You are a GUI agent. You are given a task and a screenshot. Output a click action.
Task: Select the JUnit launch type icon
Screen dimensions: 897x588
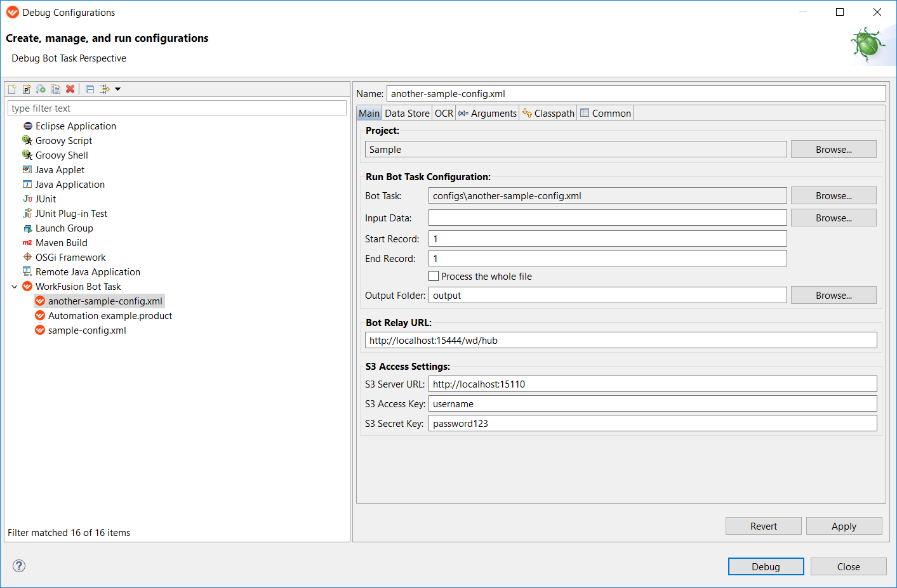[x=27, y=199]
